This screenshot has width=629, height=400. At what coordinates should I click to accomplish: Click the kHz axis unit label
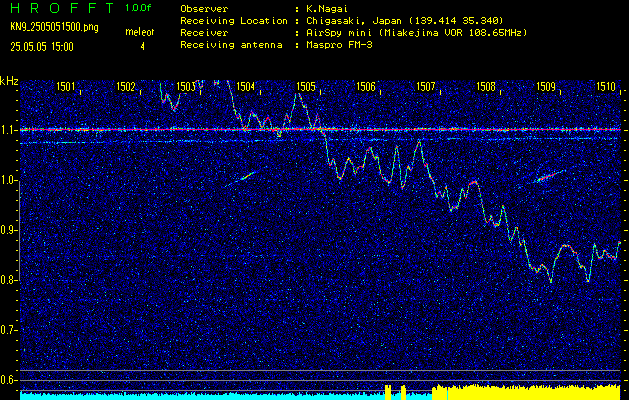click(9, 81)
